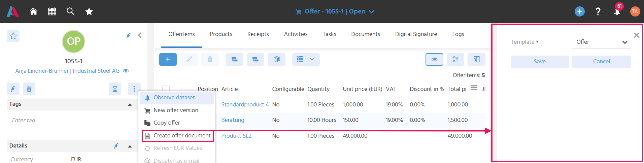Open help question mark icon

pyautogui.click(x=598, y=11)
